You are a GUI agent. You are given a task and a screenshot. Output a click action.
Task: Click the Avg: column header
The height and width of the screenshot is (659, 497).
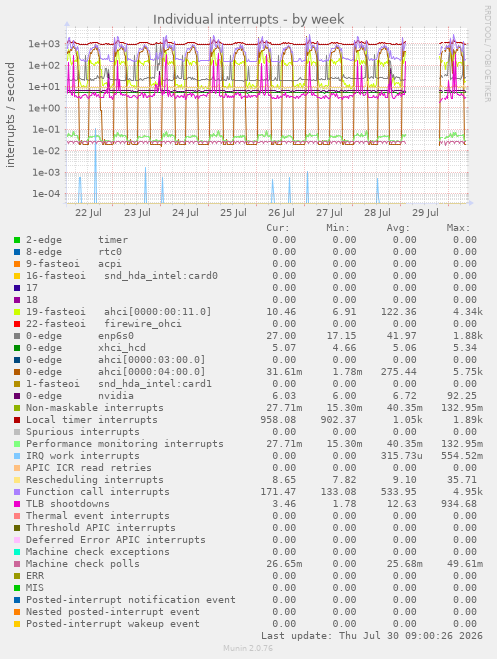pos(398,228)
